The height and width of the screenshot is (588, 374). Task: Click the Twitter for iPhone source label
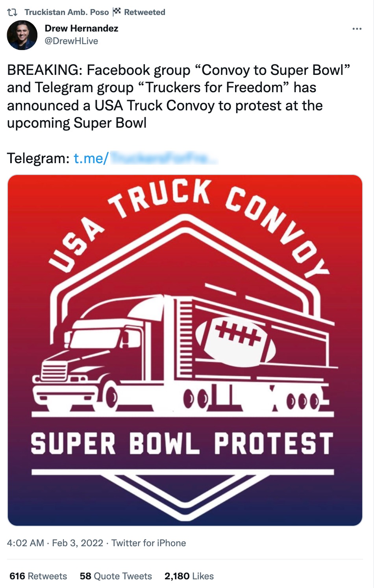[x=149, y=543]
